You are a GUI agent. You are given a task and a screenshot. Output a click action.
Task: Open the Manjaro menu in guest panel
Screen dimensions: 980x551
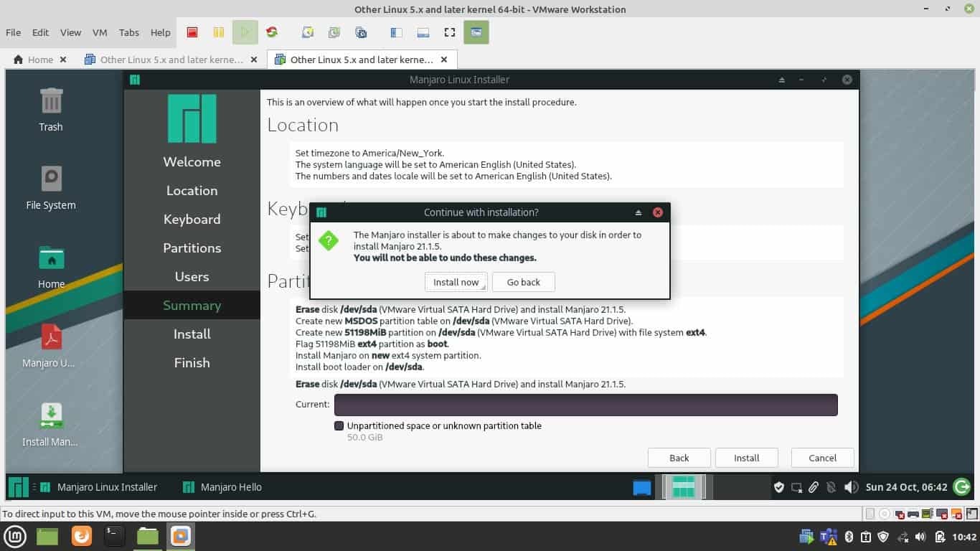point(18,487)
